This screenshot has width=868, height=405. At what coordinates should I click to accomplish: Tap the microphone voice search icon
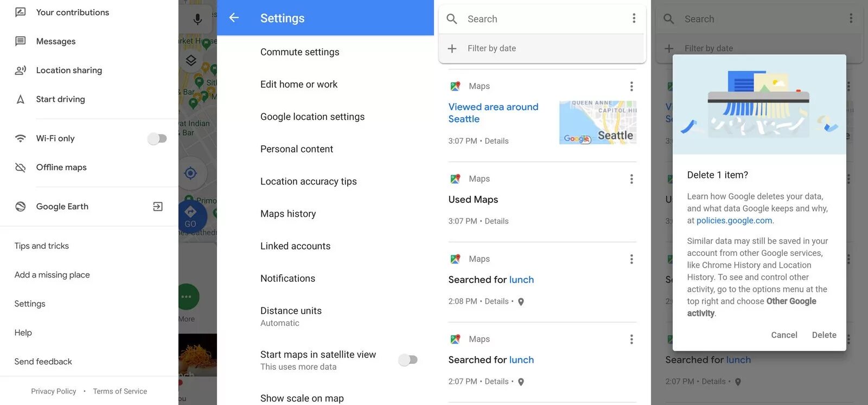[197, 19]
